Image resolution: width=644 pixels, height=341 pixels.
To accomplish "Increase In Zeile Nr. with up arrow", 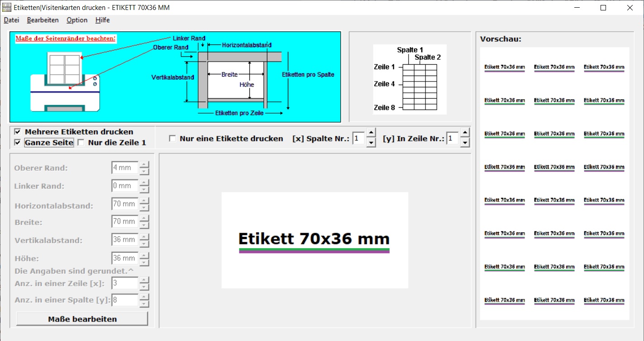I will [x=465, y=133].
